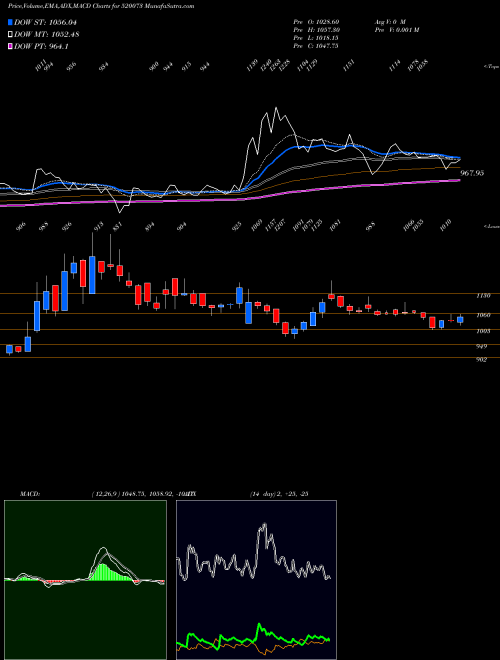Click the peak of the green MACD histogram
Screen dimensions: 500x660
click(x=101, y=566)
